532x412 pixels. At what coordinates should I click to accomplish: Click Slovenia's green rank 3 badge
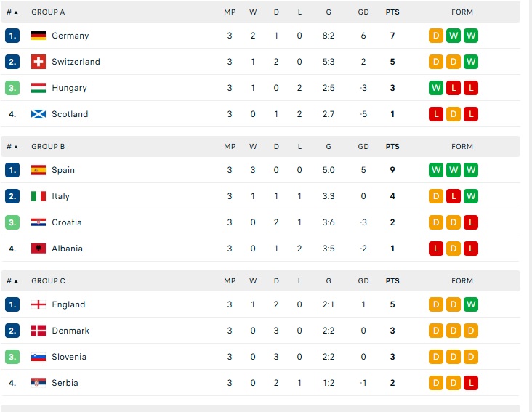12,357
